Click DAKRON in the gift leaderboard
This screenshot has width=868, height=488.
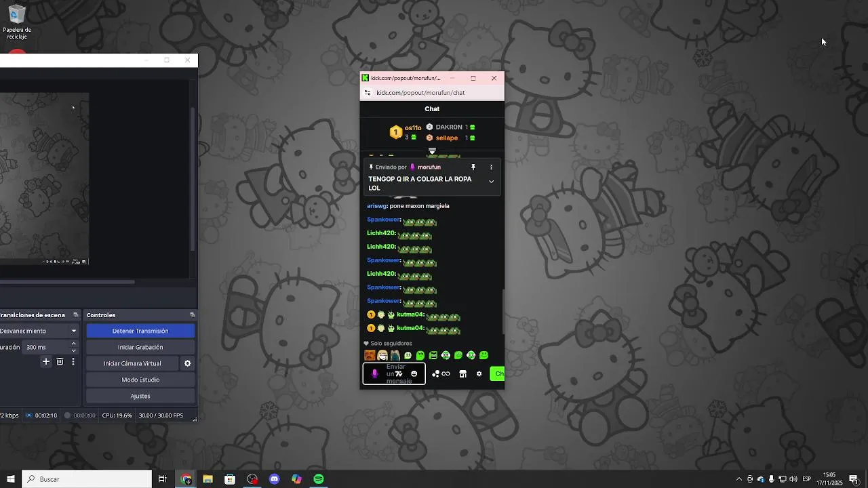tap(449, 127)
